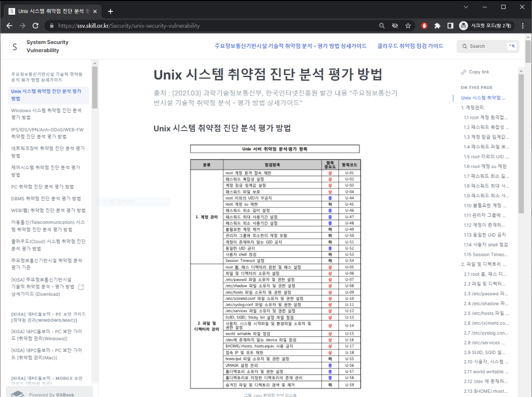The width and height of the screenshot is (532, 397).
Task: Jump to 1.15 Session Timeo... entry
Action: point(486,255)
